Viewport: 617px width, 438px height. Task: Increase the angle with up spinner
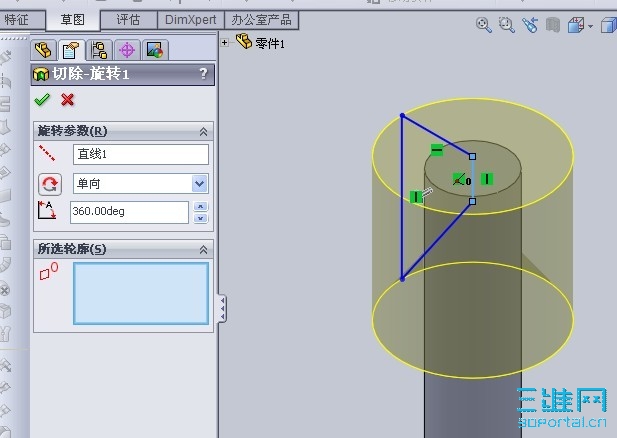pos(201,207)
